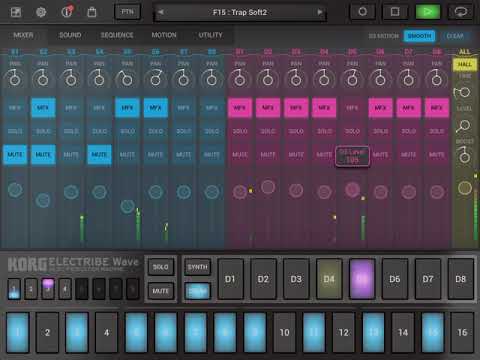Click the green play button
The width and height of the screenshot is (480, 360).
coord(428,12)
